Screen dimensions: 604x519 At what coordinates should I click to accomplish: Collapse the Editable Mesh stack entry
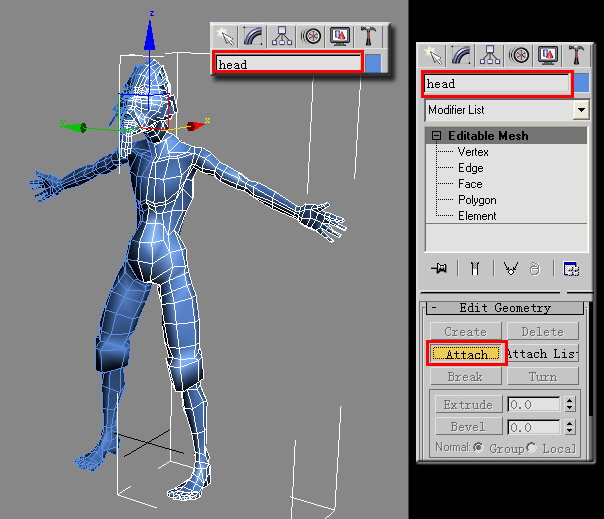click(436, 136)
